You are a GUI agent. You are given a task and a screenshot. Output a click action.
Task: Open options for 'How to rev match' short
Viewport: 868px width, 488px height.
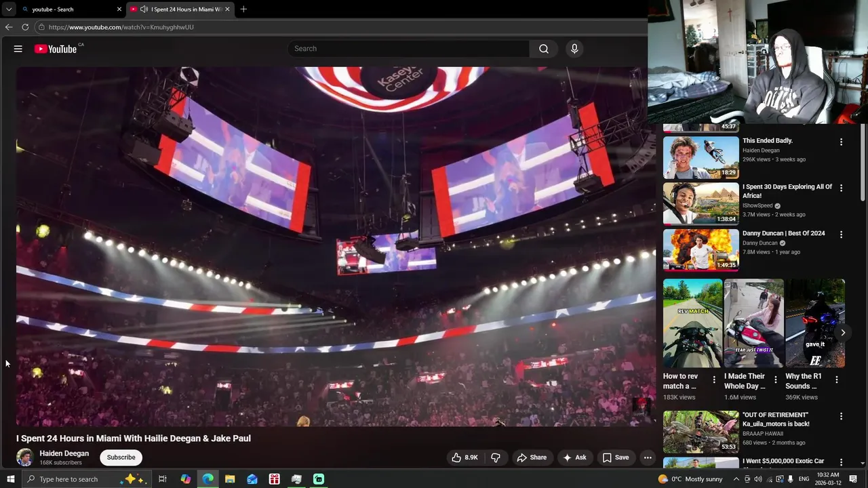[713, 380]
